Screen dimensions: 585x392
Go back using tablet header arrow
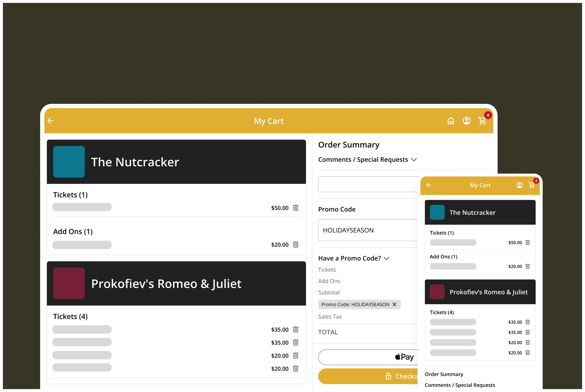coord(50,121)
